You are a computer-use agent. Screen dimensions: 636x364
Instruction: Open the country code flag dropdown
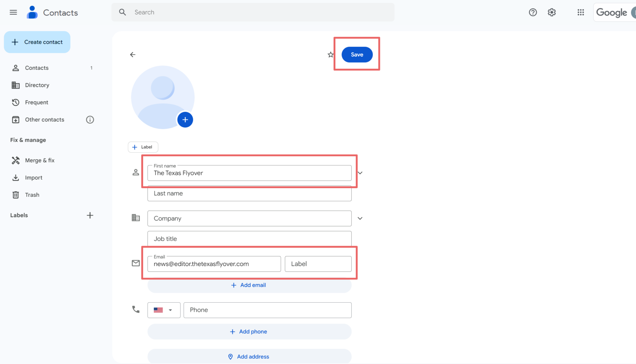164,310
